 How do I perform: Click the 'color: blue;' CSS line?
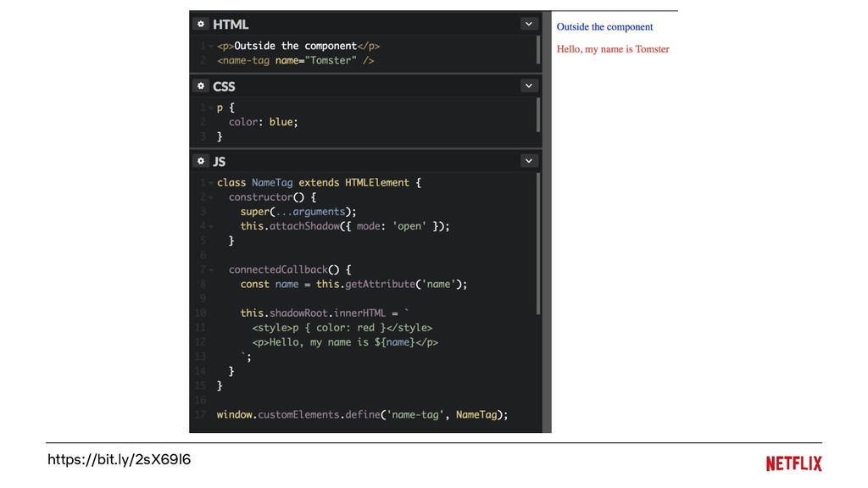(263, 122)
